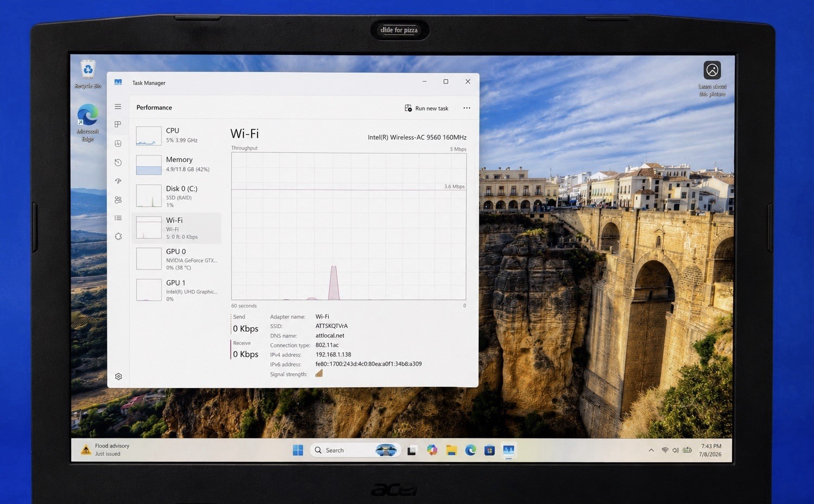Select the Wi-Fi entry in resource list

coord(176,228)
